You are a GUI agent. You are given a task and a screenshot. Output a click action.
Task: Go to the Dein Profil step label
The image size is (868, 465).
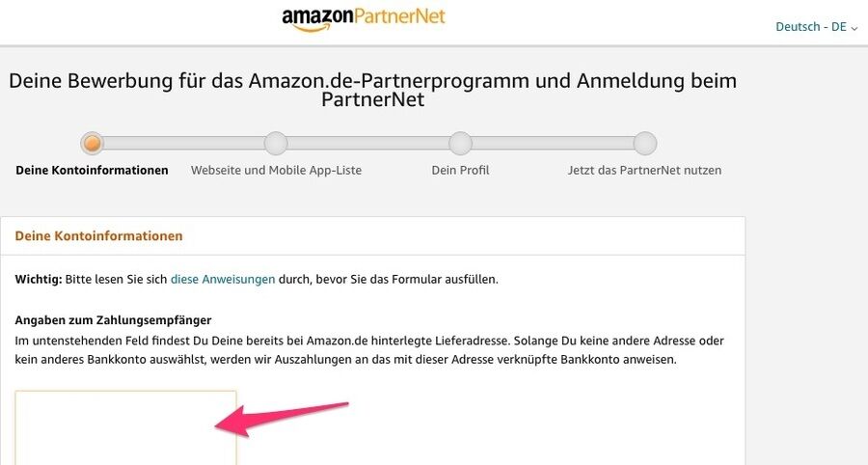click(x=460, y=171)
